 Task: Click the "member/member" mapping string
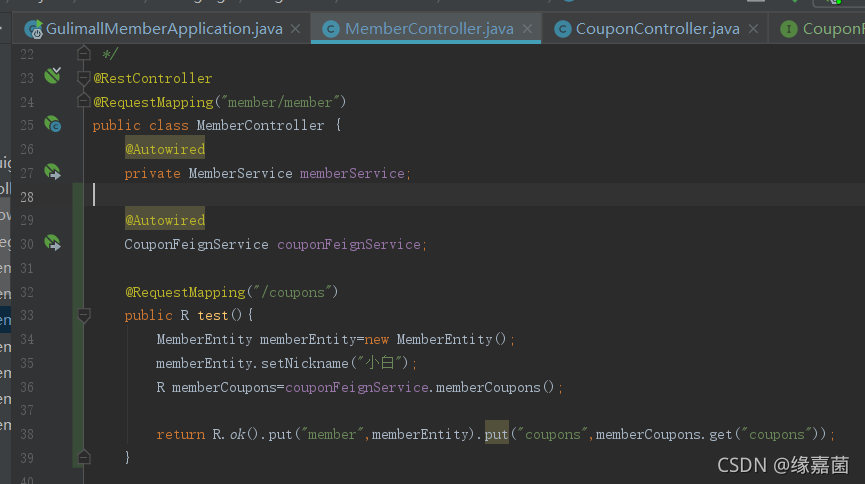pyautogui.click(x=280, y=102)
